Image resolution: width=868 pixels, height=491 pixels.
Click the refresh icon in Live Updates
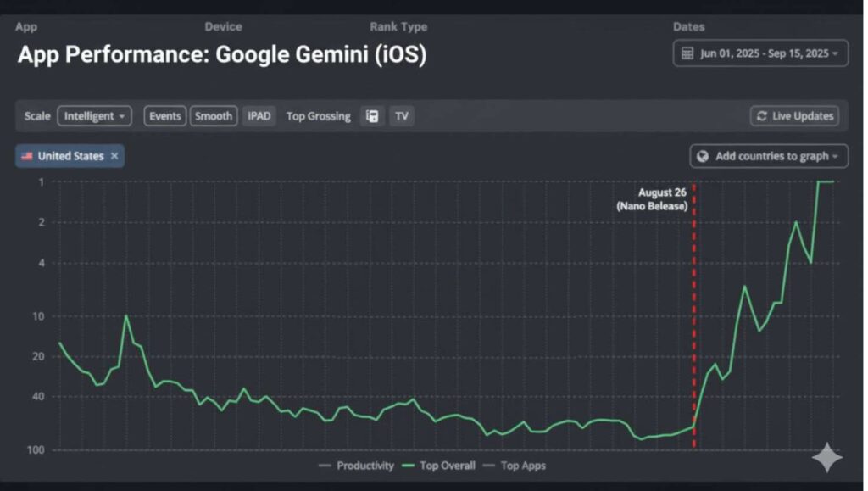tap(761, 116)
